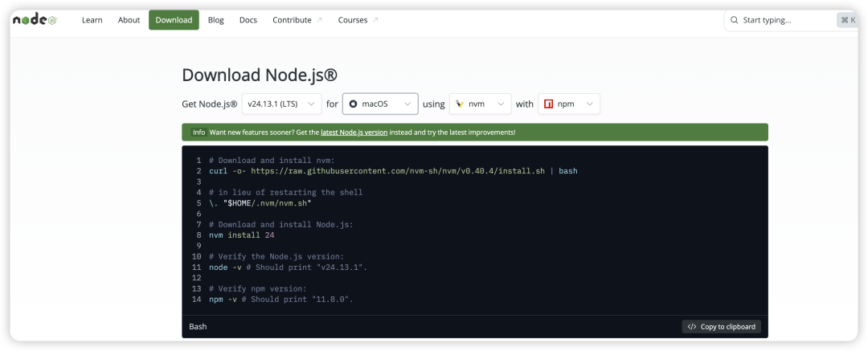Click the Download Node.js® heading
The image size is (868, 351).
click(260, 76)
